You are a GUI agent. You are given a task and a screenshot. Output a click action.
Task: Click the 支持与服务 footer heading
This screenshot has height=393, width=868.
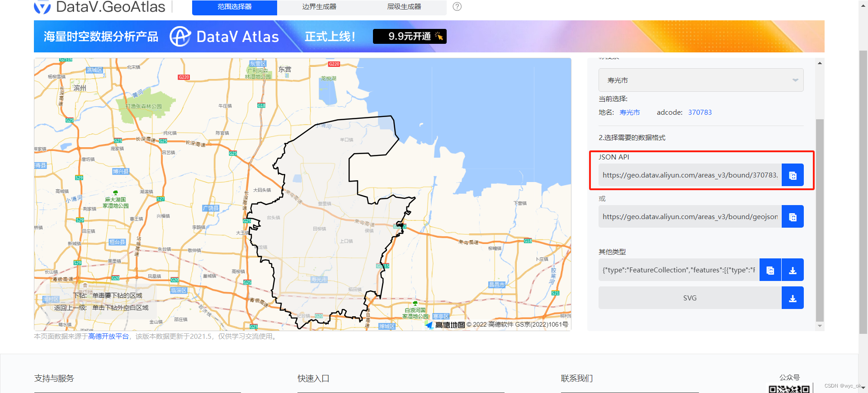[54, 379]
